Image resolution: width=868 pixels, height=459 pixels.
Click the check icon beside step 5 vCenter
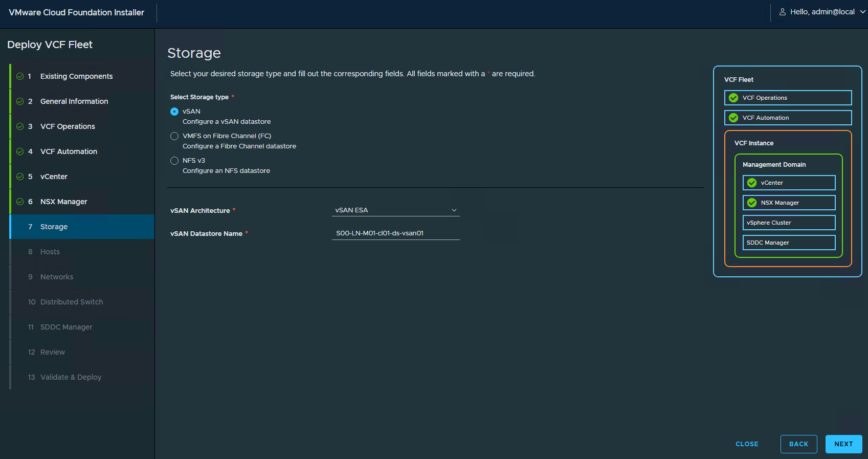coord(20,177)
